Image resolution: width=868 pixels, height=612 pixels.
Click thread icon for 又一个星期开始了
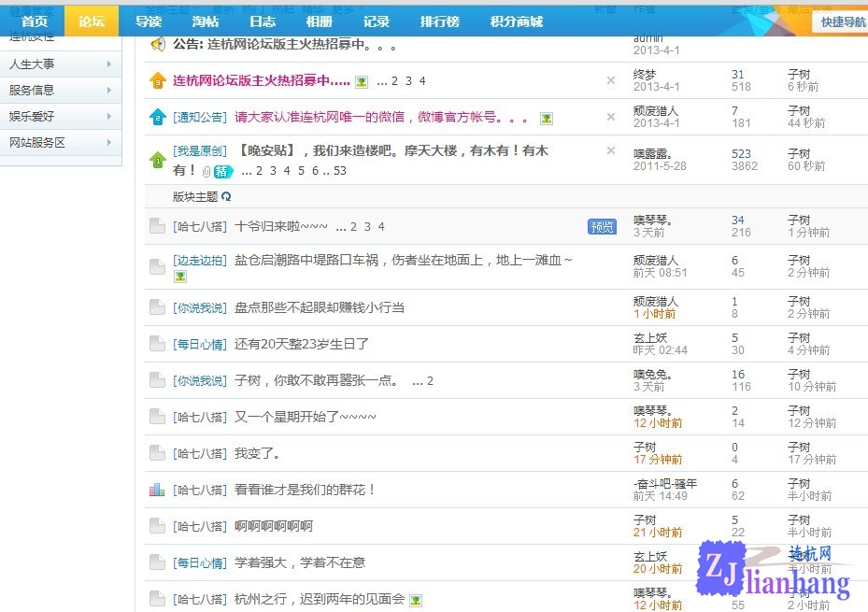click(157, 417)
